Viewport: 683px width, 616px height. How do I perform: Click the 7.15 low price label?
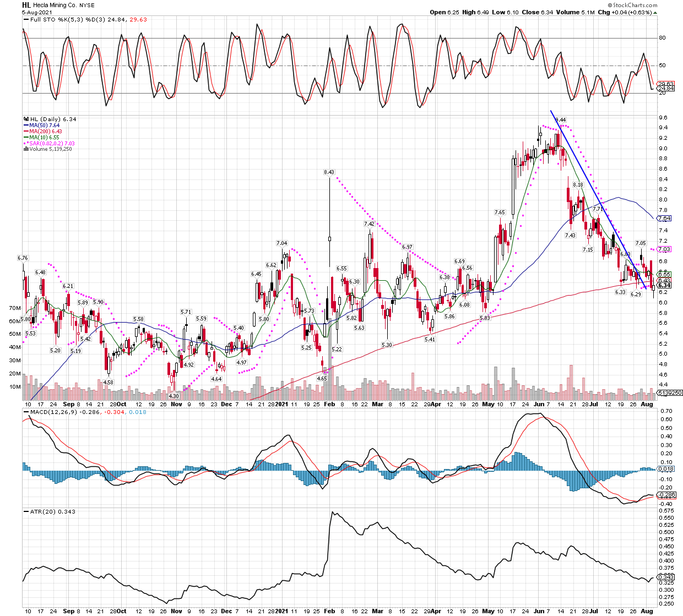[588, 250]
